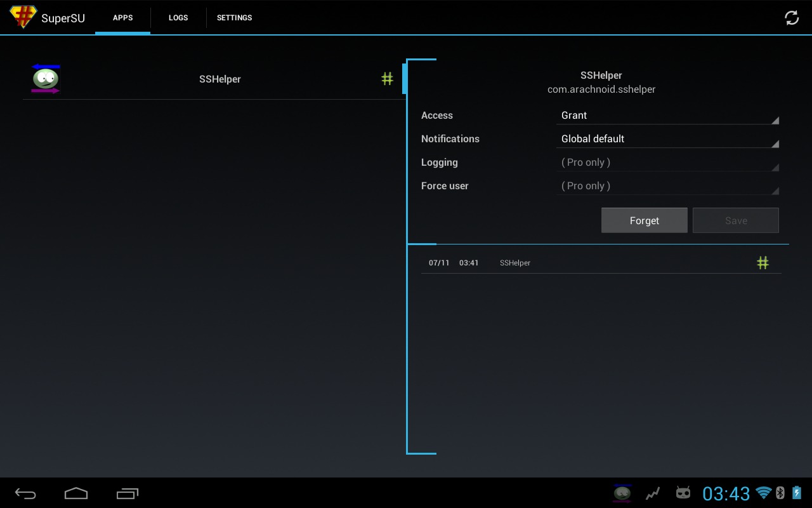Expand the Force user dropdown

coord(667,186)
